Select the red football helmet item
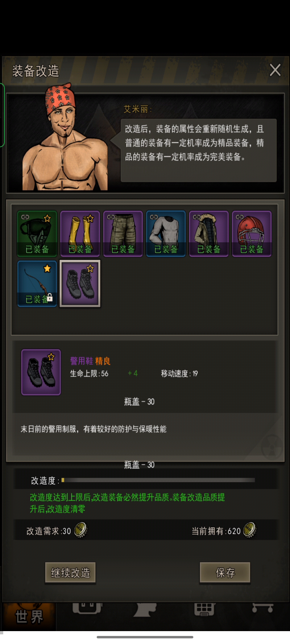290x644 pixels. [x=252, y=233]
